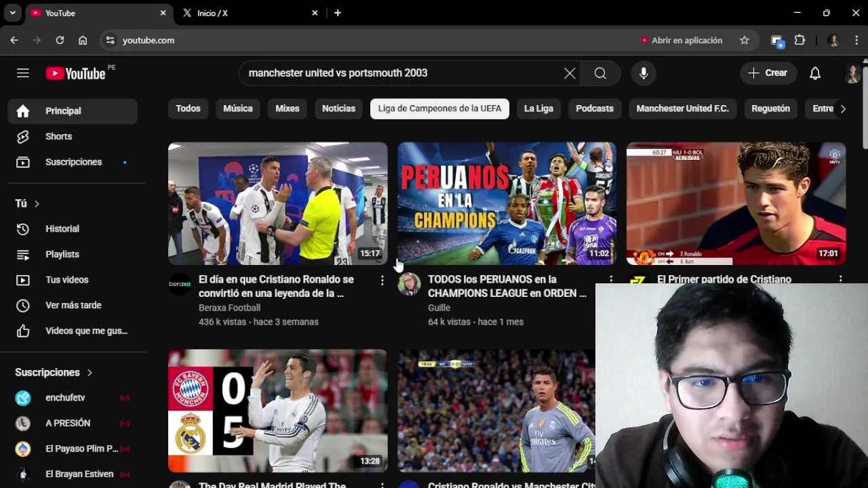
Task: Open the YouTube account avatar menu
Action: [853, 73]
